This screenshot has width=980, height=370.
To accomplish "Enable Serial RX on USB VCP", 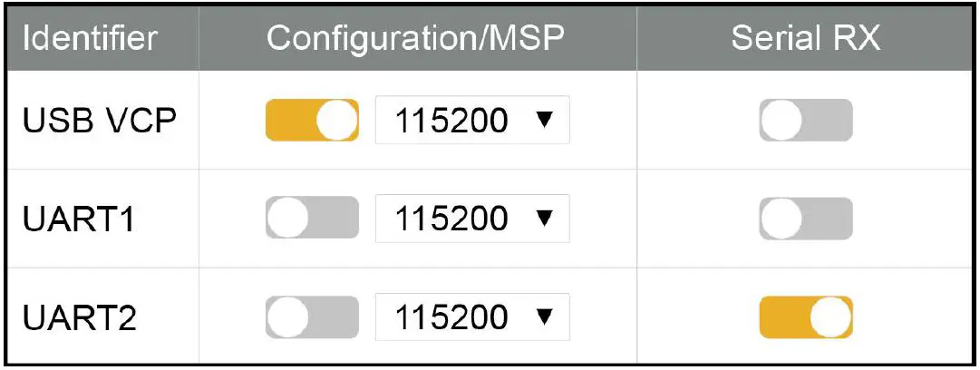I will (x=806, y=121).
